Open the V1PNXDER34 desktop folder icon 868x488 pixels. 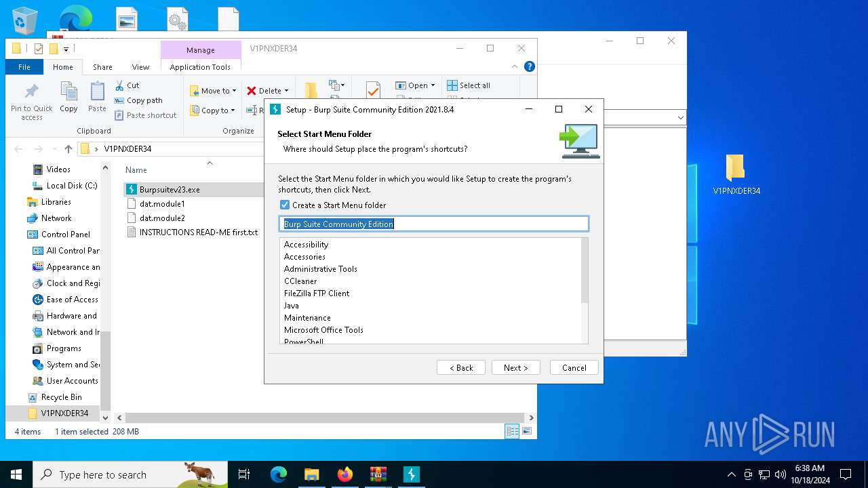[736, 175]
